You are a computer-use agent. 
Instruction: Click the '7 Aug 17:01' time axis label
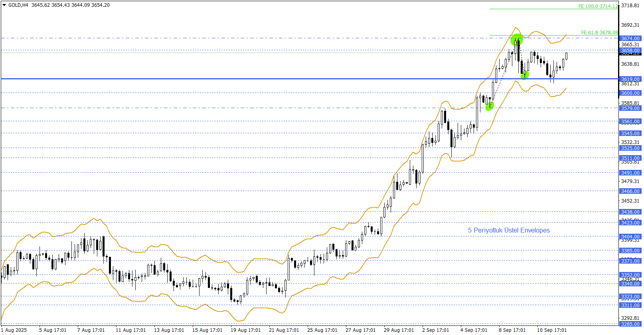[91, 330]
